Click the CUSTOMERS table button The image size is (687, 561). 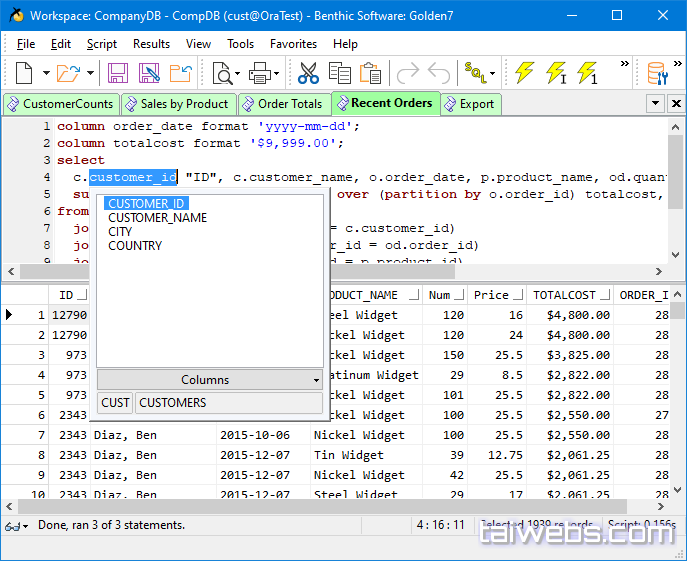[x=228, y=403]
